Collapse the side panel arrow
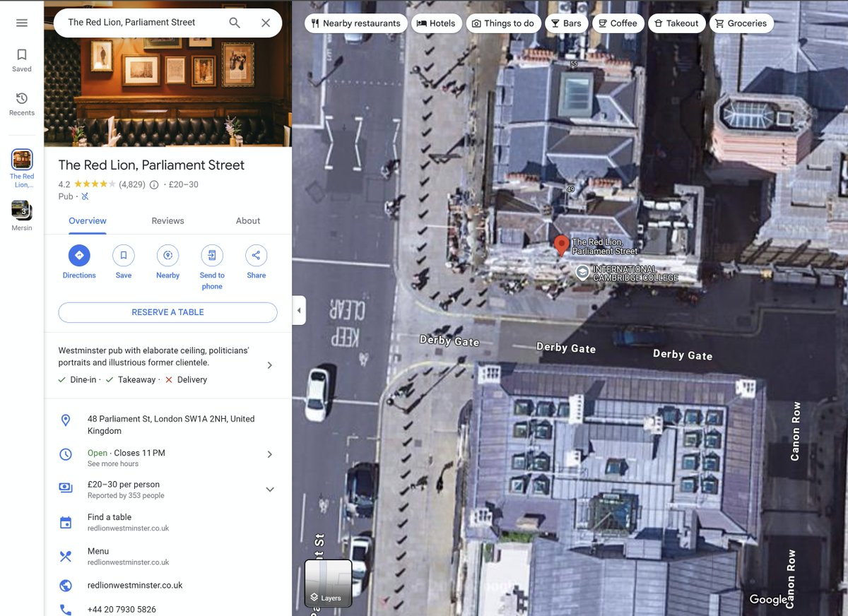 pos(299,310)
